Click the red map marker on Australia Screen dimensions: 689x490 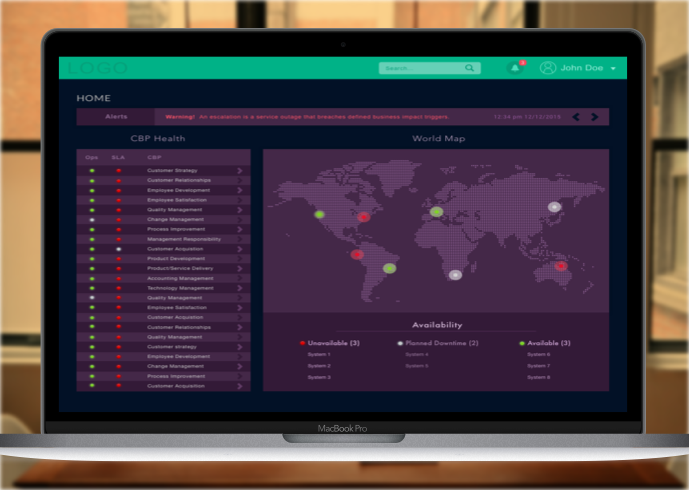pos(561,265)
